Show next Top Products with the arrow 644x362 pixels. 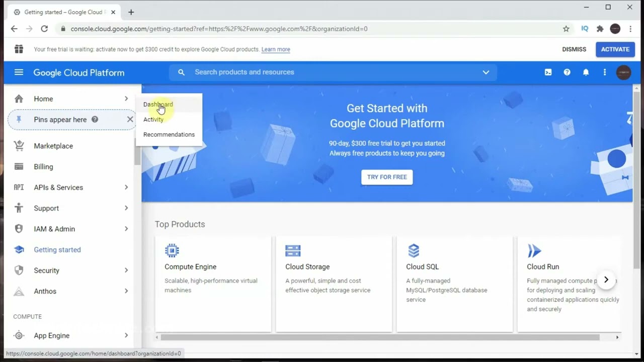click(606, 280)
